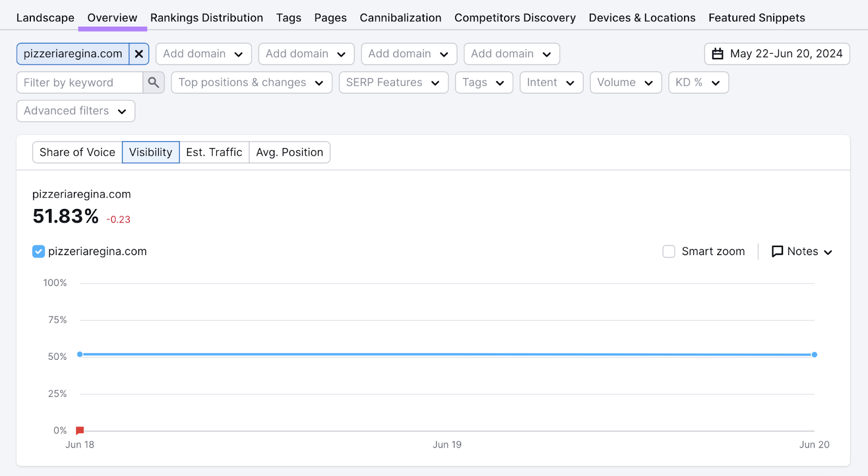This screenshot has height=476, width=868.
Task: Switch chart to Share of Voice
Action: [x=78, y=153]
